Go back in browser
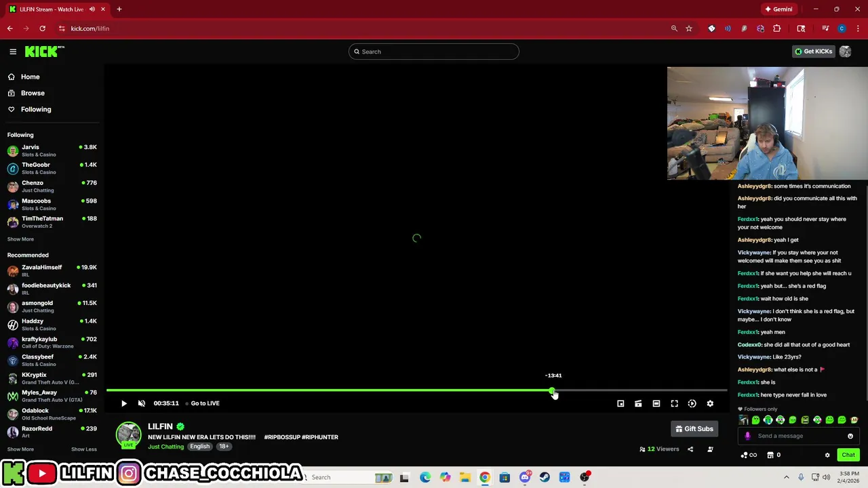868x488 pixels. pyautogui.click(x=10, y=28)
